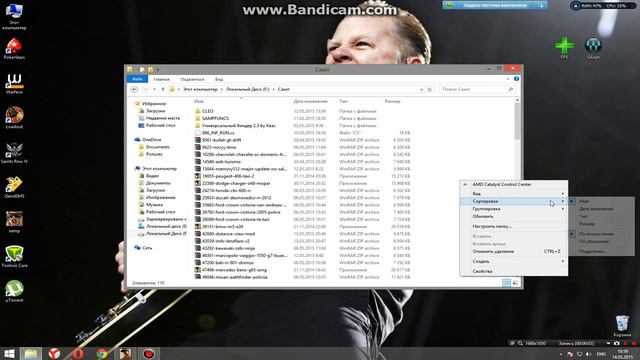640x360 pixels.
Task: Select Музыка in the navigation pane
Action: coord(154,204)
